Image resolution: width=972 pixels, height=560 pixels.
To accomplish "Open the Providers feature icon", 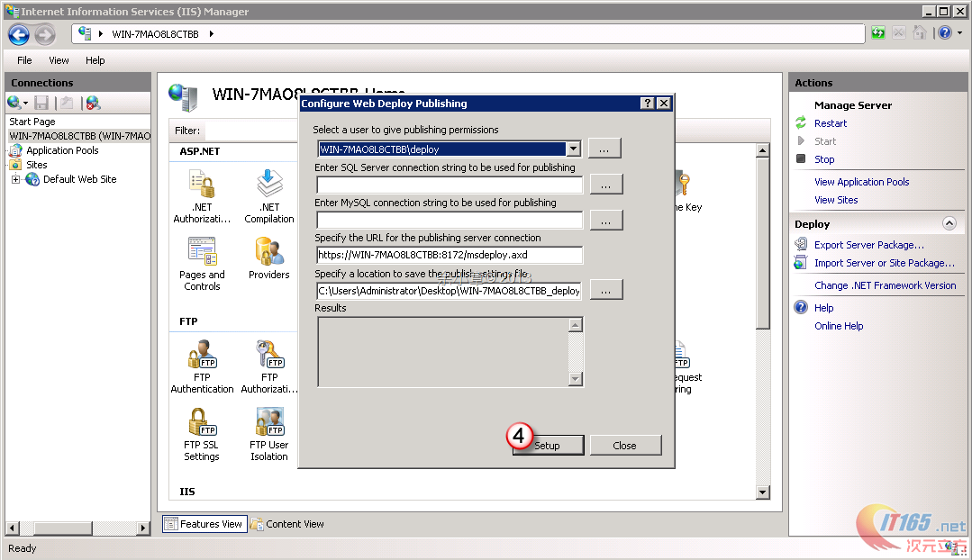I will click(x=269, y=251).
